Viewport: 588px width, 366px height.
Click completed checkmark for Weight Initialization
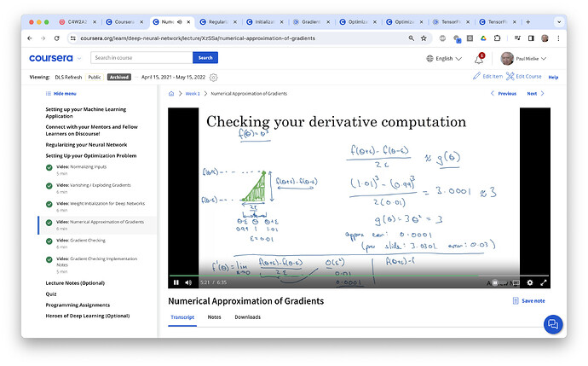[x=49, y=204]
